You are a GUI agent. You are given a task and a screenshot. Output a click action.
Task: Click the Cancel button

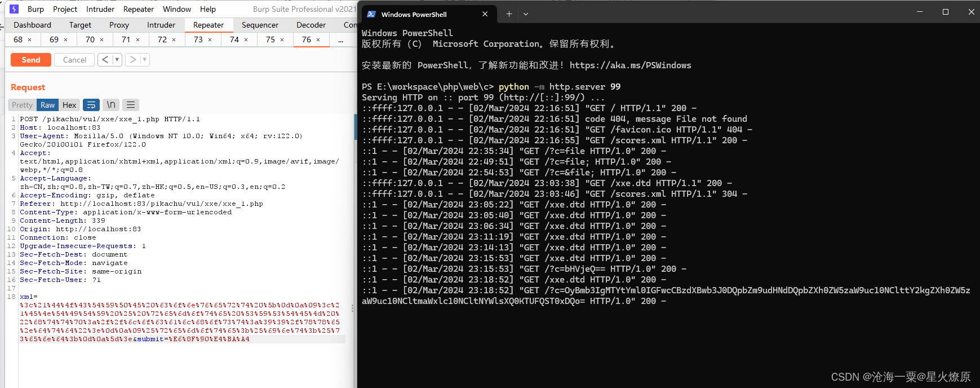(x=74, y=60)
